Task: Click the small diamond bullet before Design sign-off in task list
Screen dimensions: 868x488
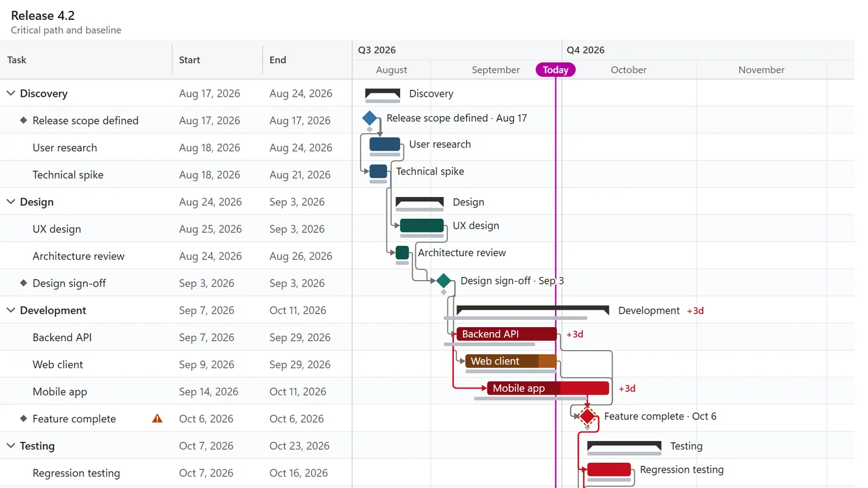Action: [24, 283]
